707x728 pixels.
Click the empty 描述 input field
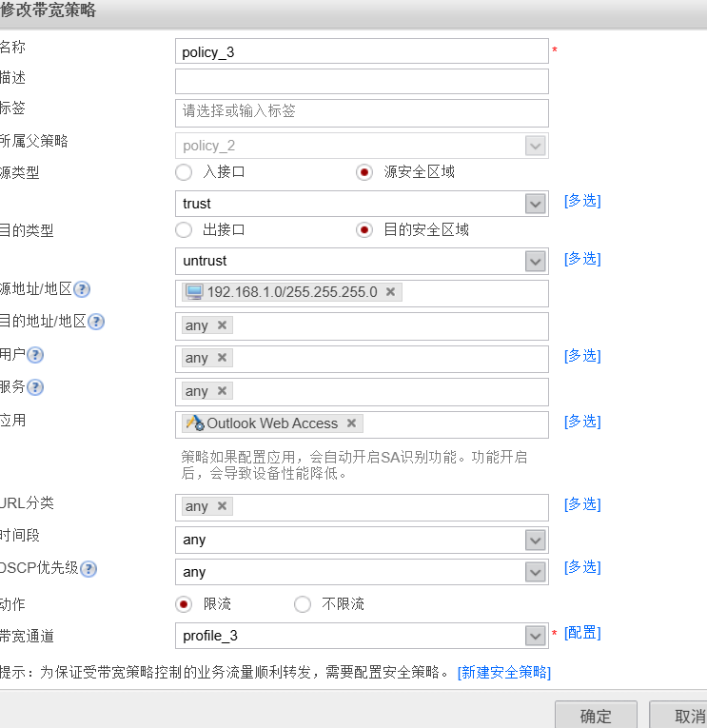(x=363, y=81)
